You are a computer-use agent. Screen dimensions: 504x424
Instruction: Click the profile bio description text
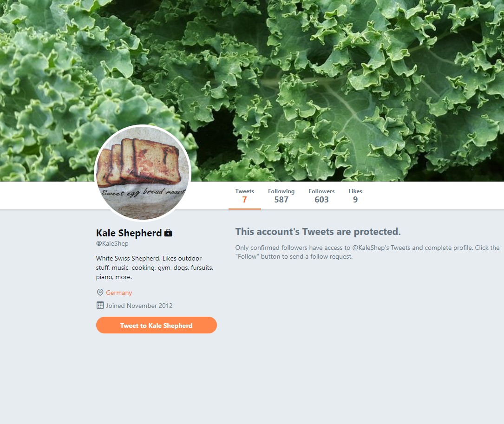(x=155, y=267)
